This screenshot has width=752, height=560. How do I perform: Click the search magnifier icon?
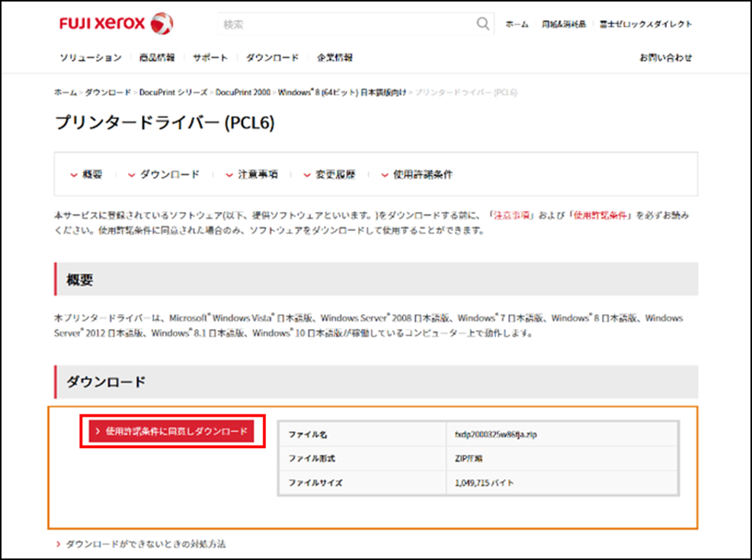(x=482, y=24)
